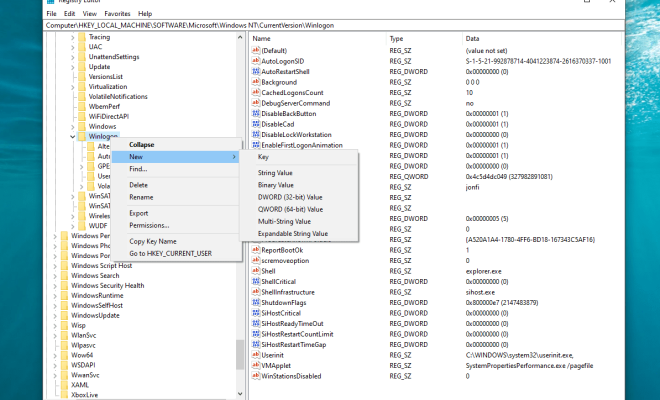Click the registry path address bar

point(334,25)
